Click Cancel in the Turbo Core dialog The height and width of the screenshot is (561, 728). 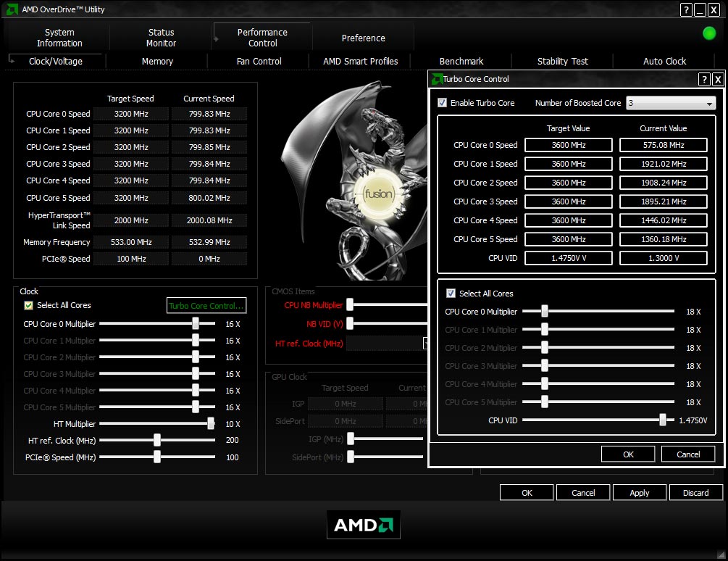(x=687, y=454)
